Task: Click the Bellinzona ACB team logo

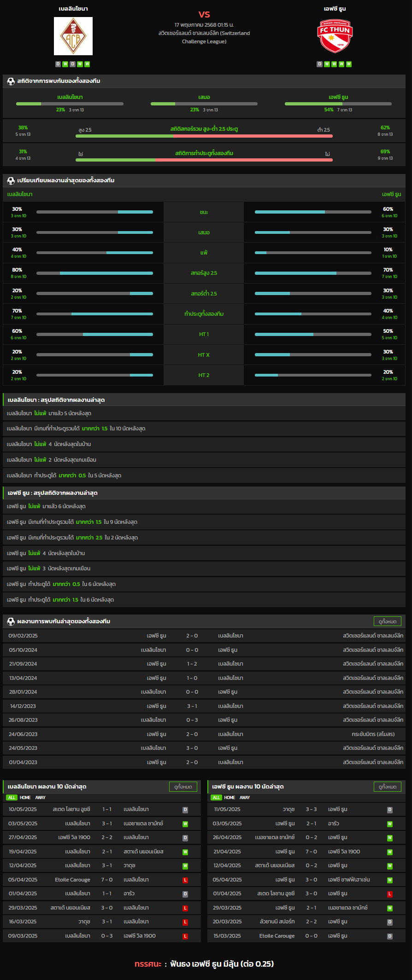Action: pyautogui.click(x=73, y=36)
